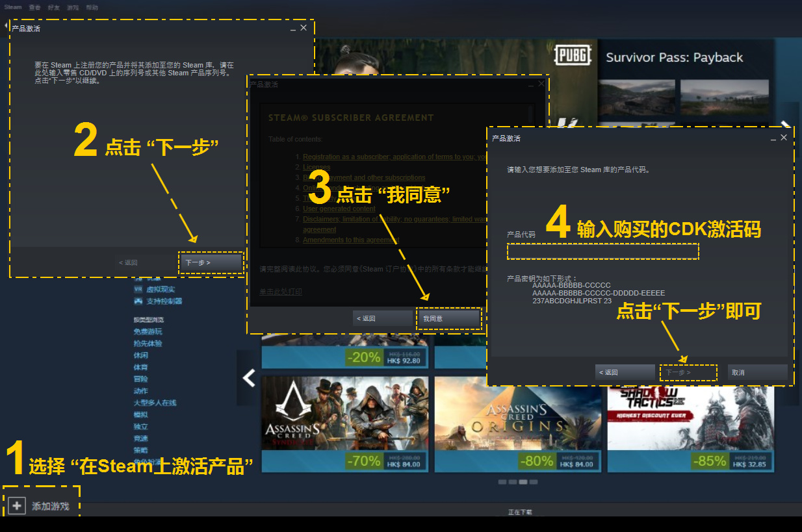This screenshot has height=532, width=802.
Task: Open the Assassin's Creed Syndicate card
Action: point(344,424)
